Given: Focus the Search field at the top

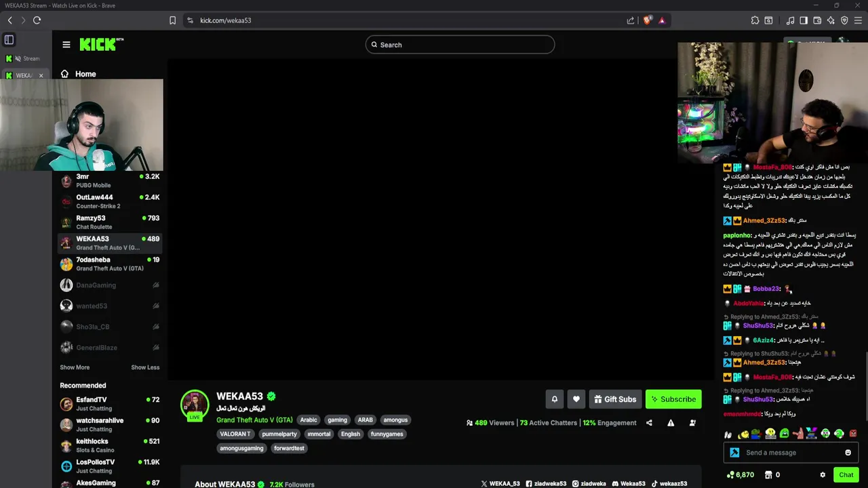Looking at the screenshot, I should 460,45.
